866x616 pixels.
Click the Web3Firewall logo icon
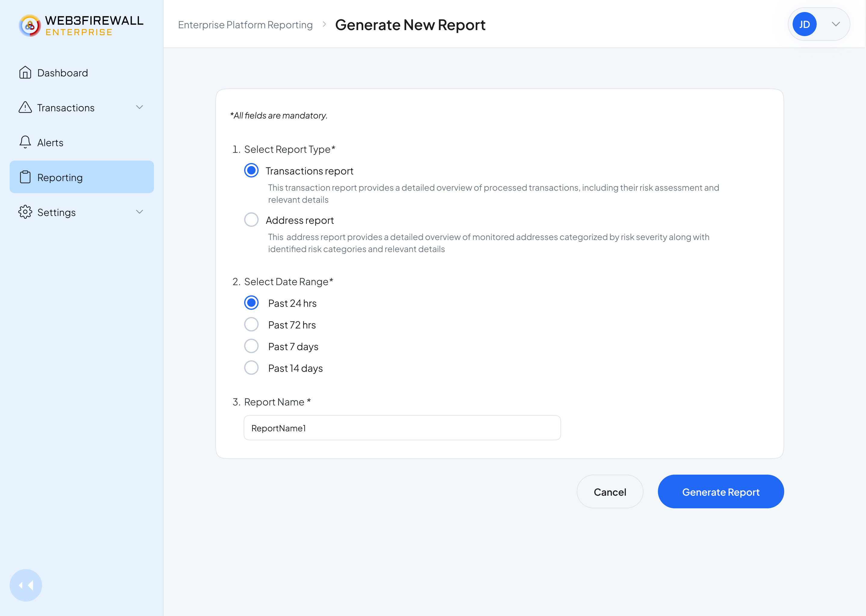click(x=29, y=25)
